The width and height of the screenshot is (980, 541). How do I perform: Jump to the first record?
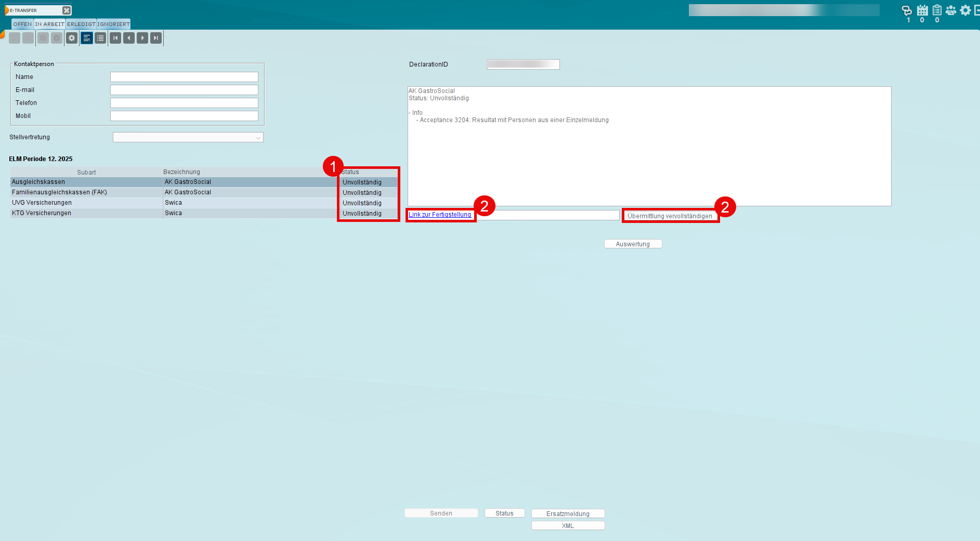(x=115, y=38)
